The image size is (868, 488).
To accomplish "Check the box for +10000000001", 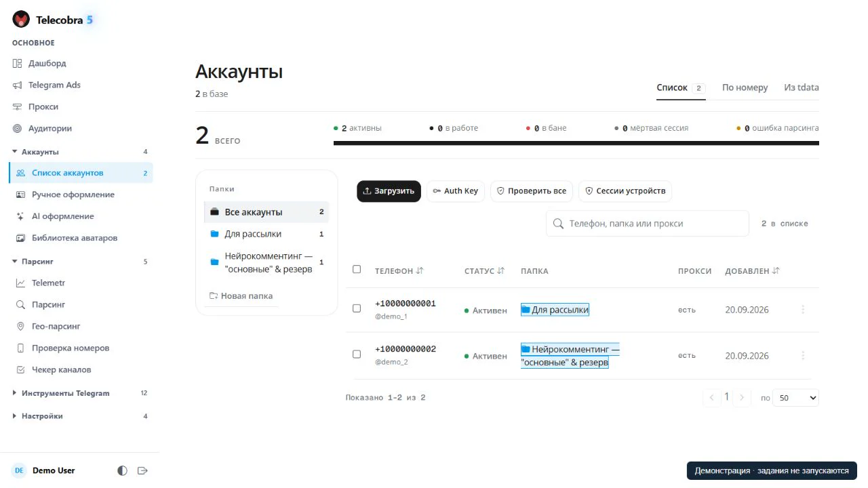I will [357, 308].
